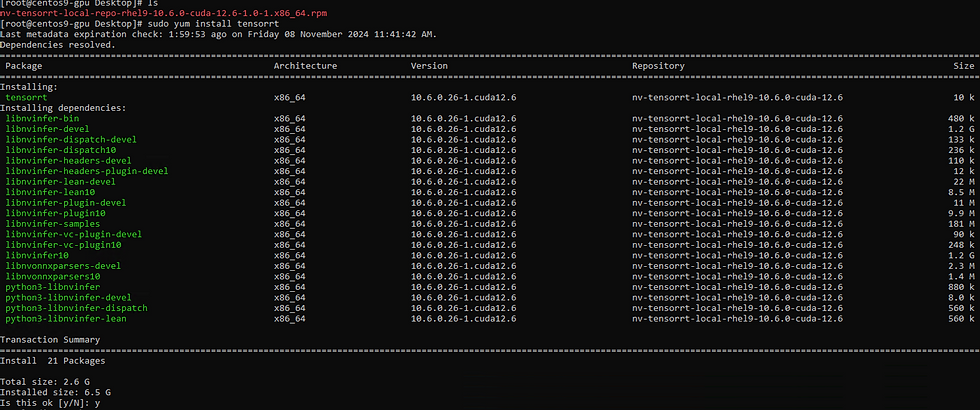980x410 pixels.
Task: Click the 'python3-libnvinfer' package name
Action: tap(52, 287)
